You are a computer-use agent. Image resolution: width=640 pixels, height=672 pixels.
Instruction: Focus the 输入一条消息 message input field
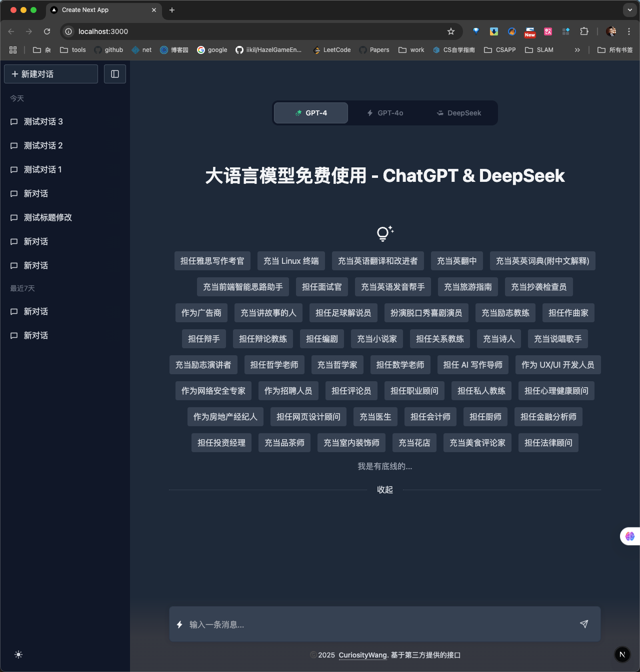pyautogui.click(x=380, y=625)
